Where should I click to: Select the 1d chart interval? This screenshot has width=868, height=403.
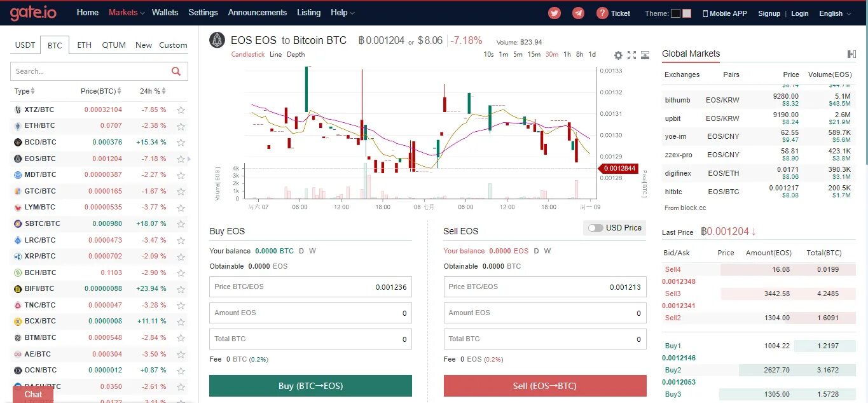[x=592, y=55]
